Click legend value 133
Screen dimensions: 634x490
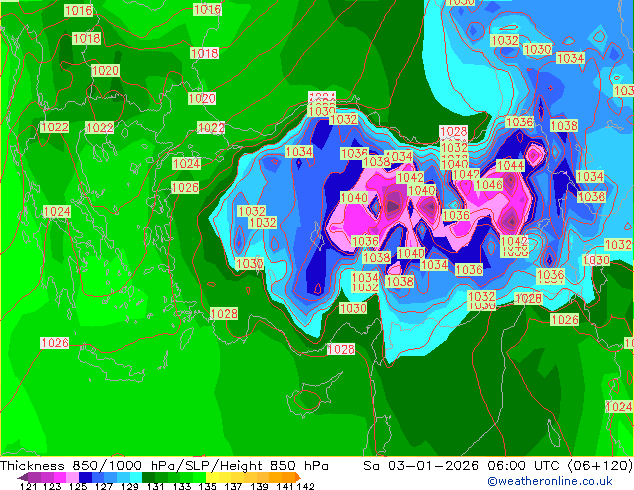pos(182,486)
